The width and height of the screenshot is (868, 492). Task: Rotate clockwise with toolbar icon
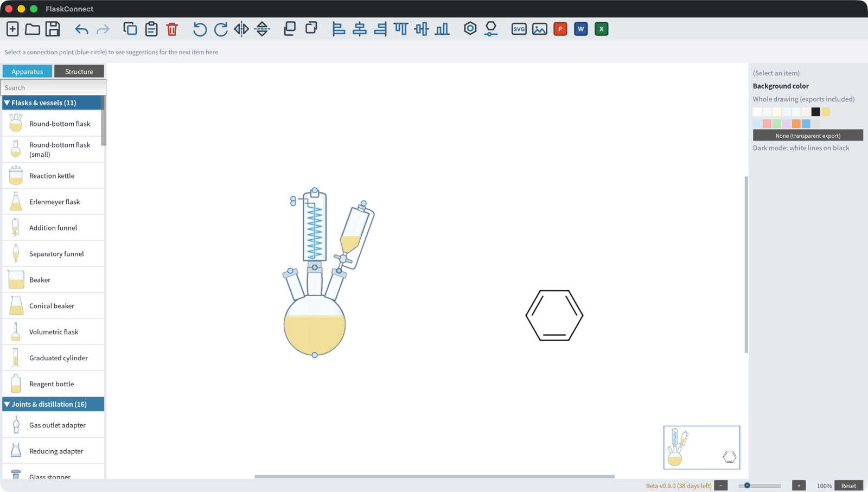[x=220, y=29]
